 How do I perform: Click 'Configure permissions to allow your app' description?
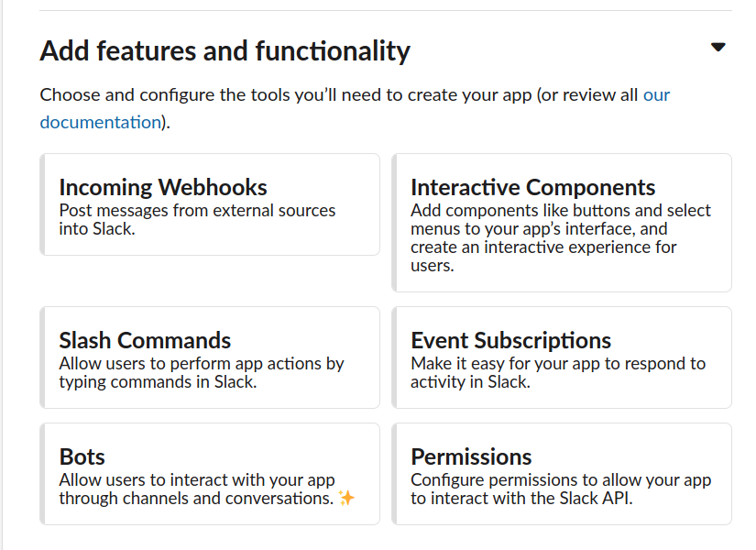click(561, 480)
